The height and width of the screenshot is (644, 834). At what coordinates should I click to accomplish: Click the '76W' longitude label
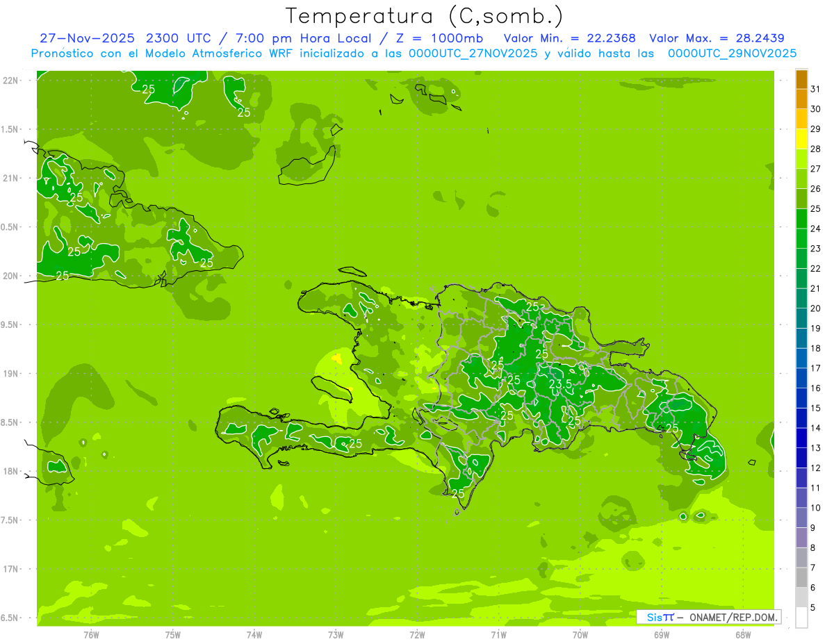pos(91,635)
